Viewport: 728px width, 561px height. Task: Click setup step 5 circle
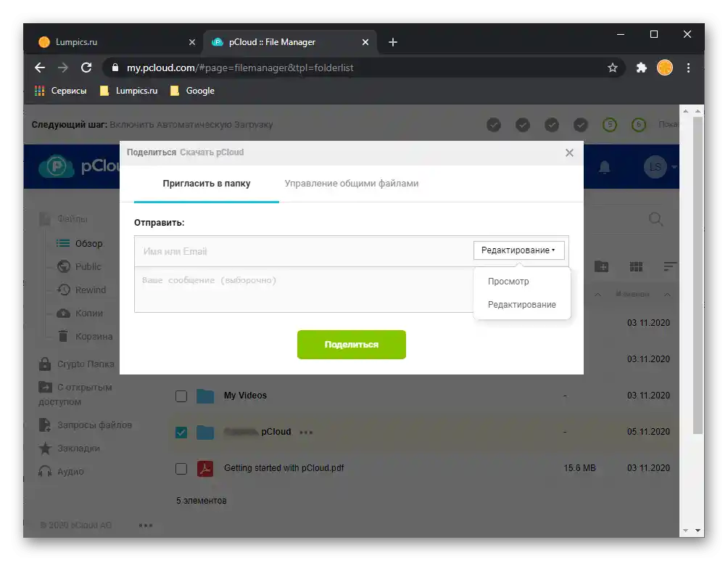pyautogui.click(x=609, y=125)
